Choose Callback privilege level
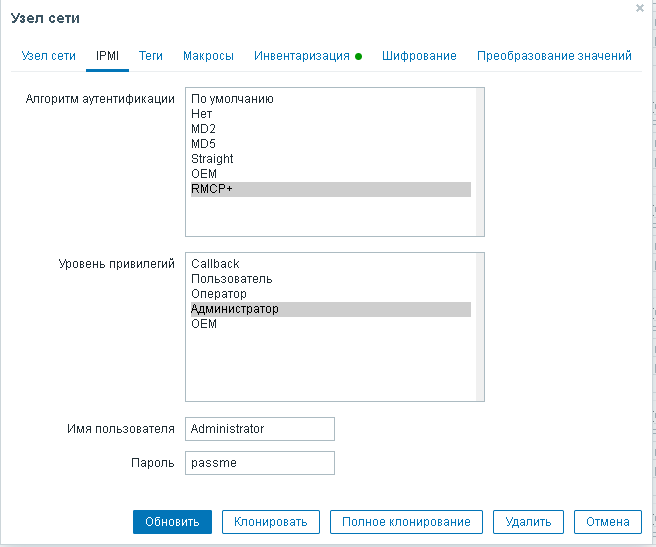 tap(215, 264)
